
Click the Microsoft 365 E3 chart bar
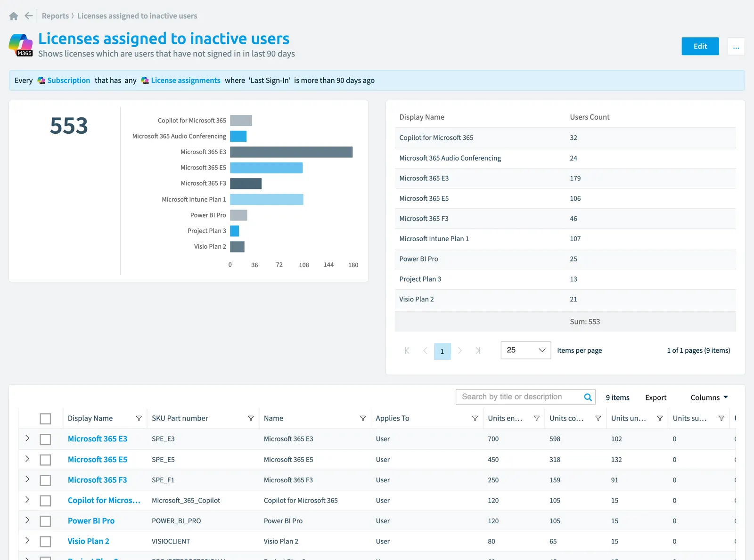click(291, 152)
